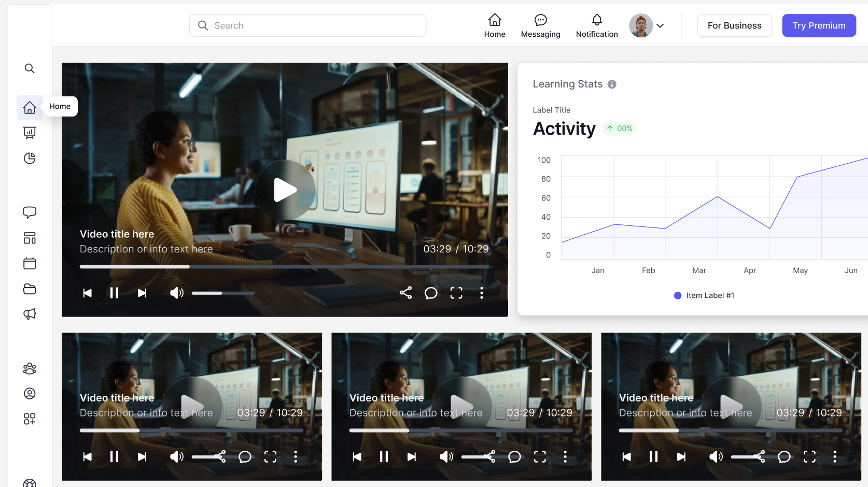Skip to previous on third video card
Screen dimensions: 868x487
pyautogui.click(x=627, y=456)
